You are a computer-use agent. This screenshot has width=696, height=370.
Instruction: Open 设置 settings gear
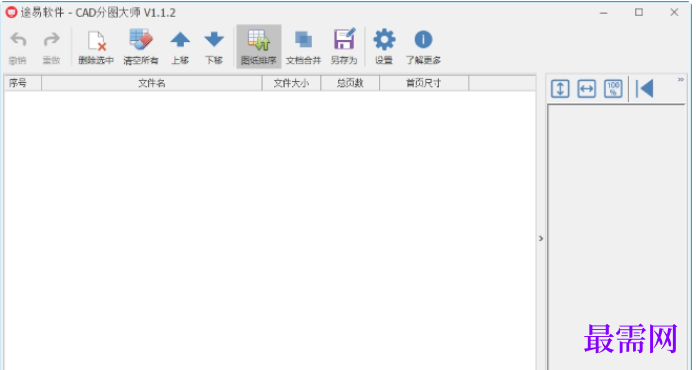point(384,47)
